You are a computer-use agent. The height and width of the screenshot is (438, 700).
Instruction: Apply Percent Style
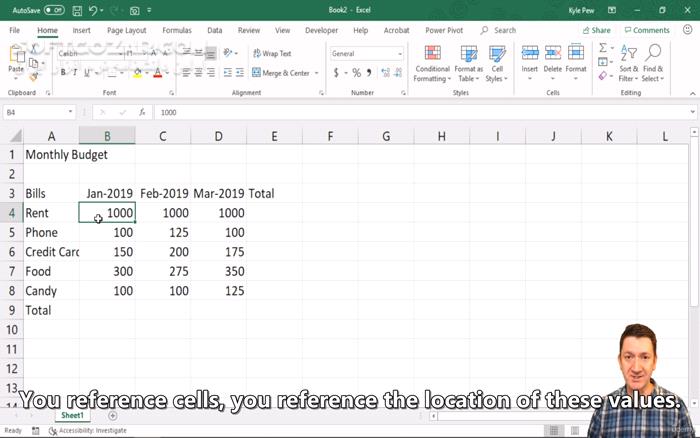[x=356, y=72]
